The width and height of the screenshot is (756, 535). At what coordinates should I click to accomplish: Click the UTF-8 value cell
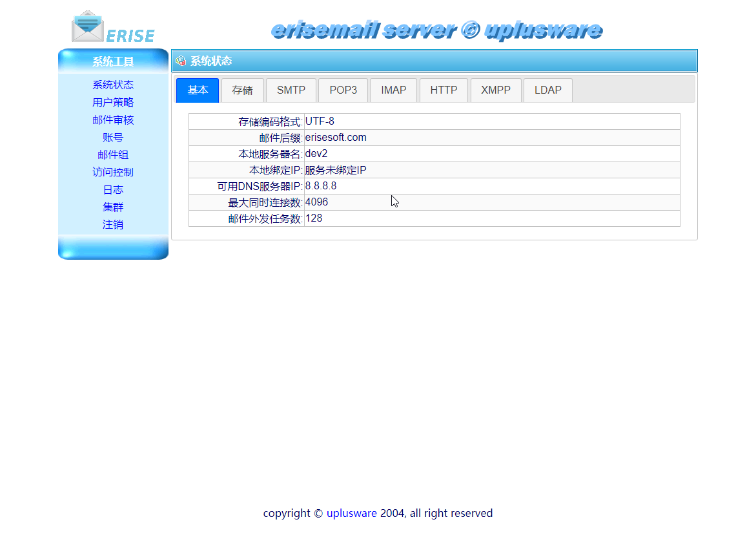[x=492, y=121]
